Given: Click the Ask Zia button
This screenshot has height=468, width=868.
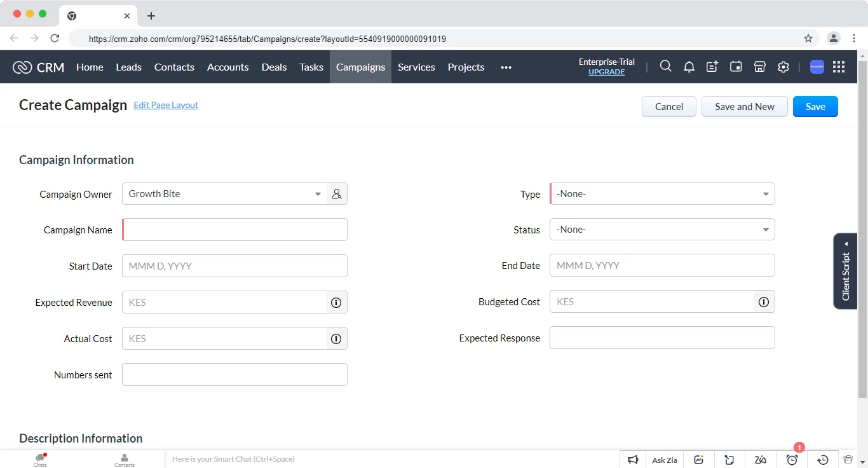Looking at the screenshot, I should pos(665,460).
